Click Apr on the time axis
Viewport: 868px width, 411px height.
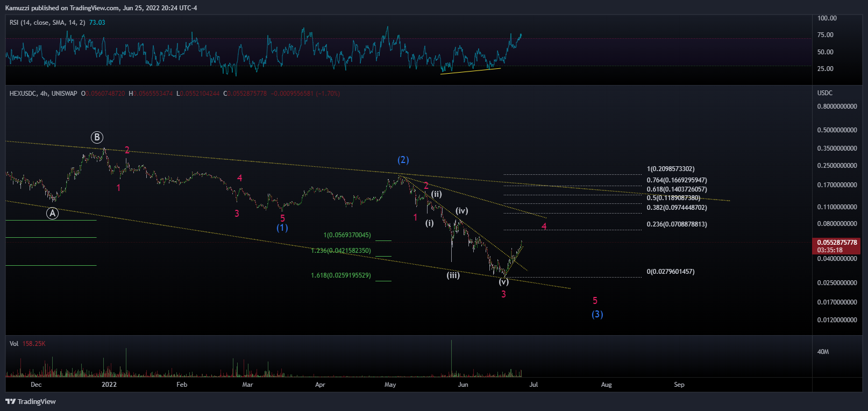[320, 385]
